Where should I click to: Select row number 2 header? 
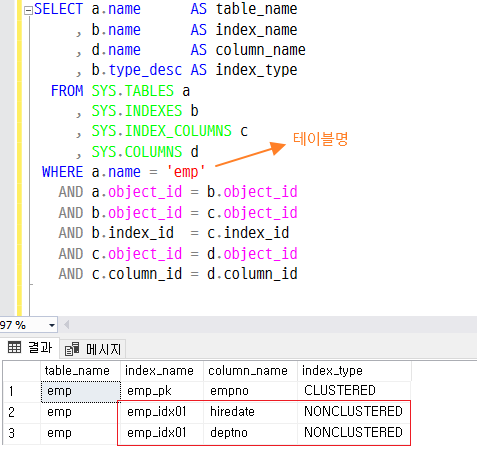[x=22, y=412]
